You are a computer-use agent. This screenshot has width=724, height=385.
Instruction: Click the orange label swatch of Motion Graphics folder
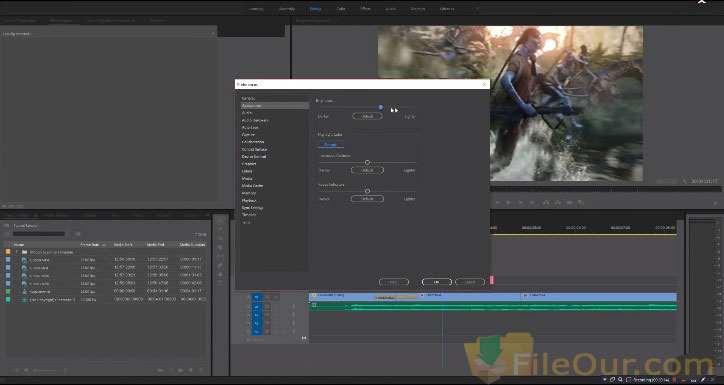pos(8,253)
